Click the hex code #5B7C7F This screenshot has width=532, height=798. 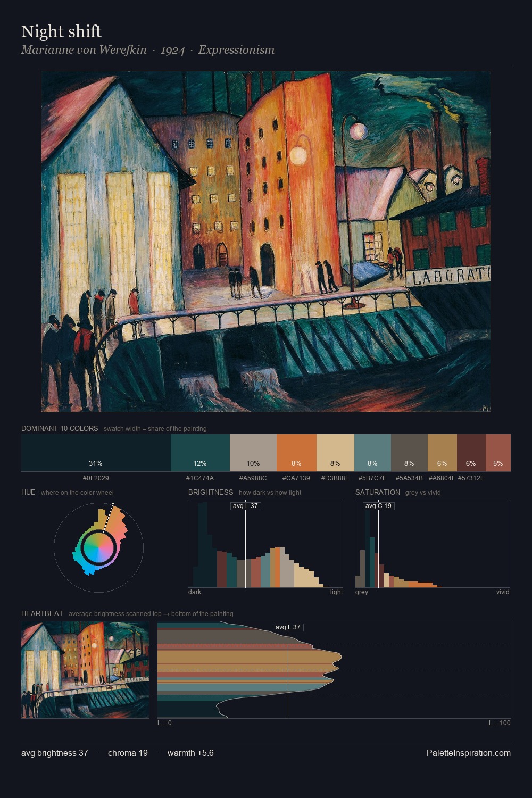[x=372, y=478]
